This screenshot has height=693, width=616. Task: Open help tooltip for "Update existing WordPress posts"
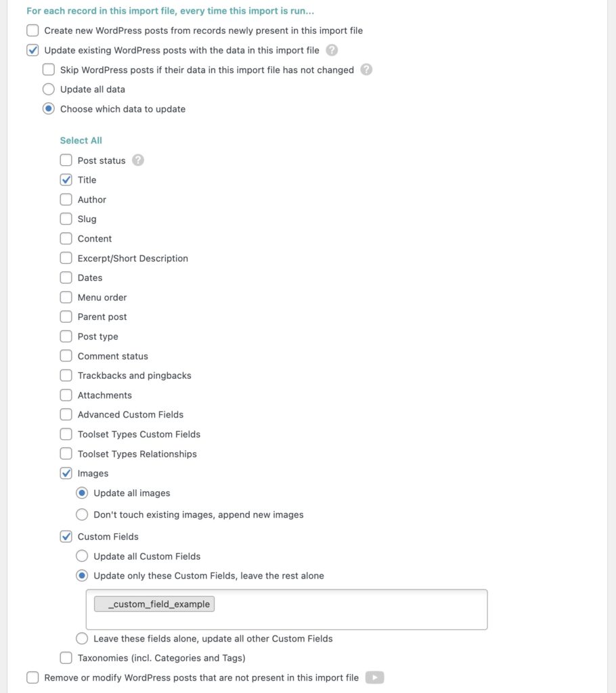(331, 50)
